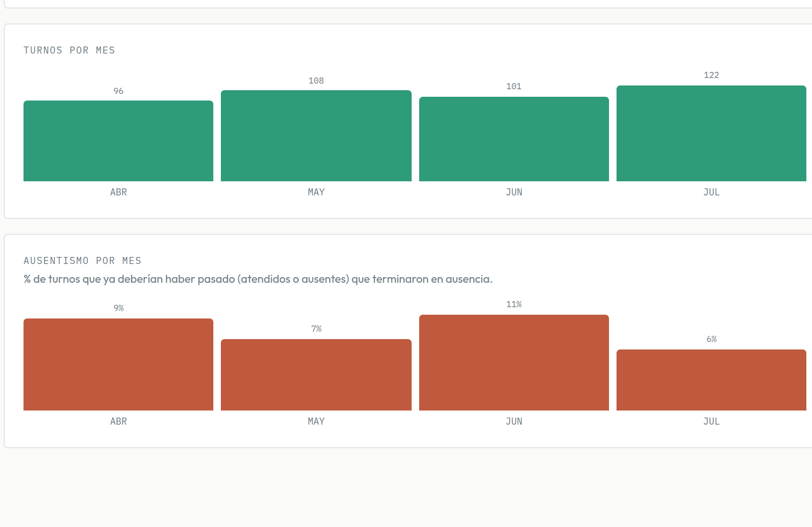This screenshot has height=527, width=812.
Task: Click the ABR axis label under the red chart
Action: pos(118,421)
